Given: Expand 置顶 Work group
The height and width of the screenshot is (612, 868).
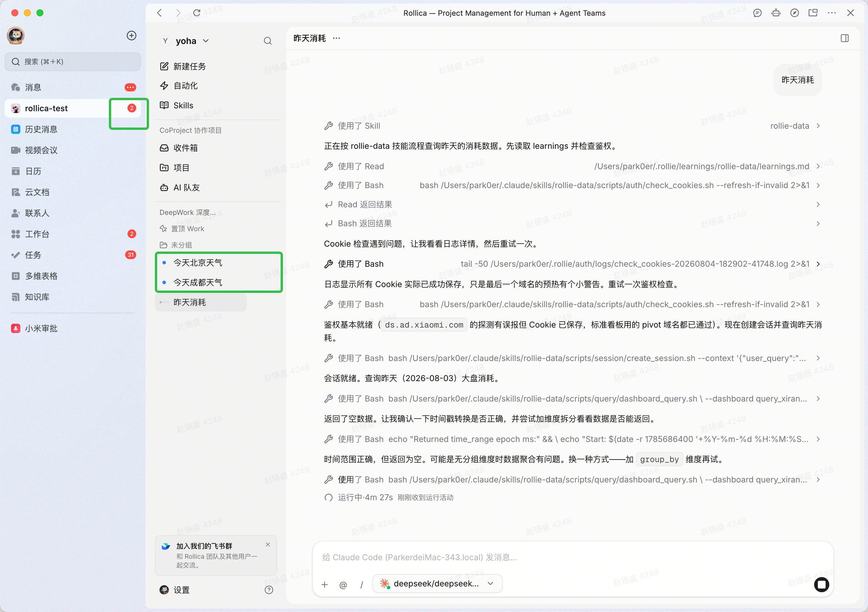Looking at the screenshot, I should [x=182, y=229].
